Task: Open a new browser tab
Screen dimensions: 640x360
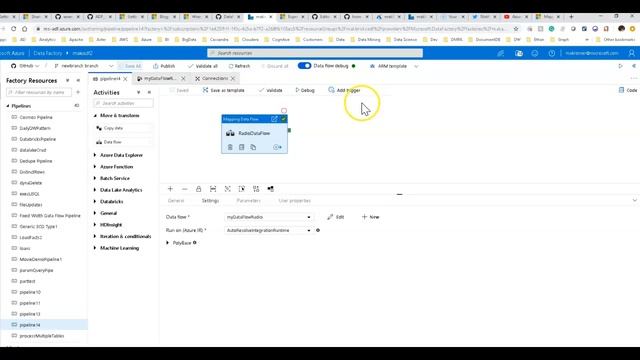Action: pos(571,17)
